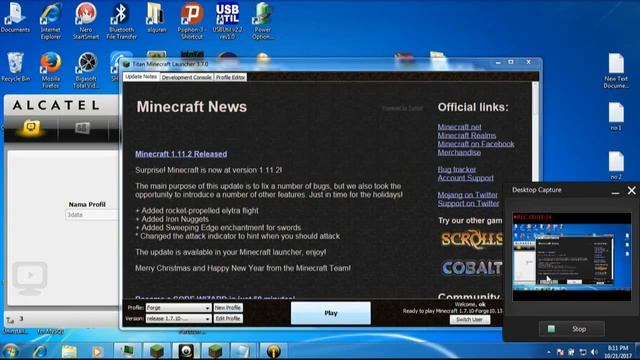Open the Support on Twitter link
This screenshot has height=360, width=640.
point(468,203)
